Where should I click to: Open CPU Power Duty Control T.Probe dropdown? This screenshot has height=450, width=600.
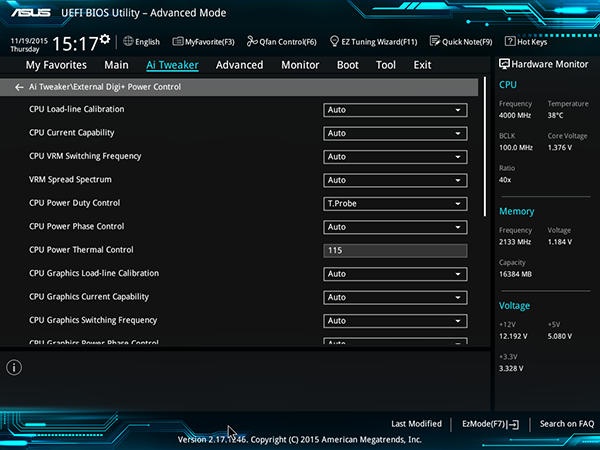coord(395,204)
